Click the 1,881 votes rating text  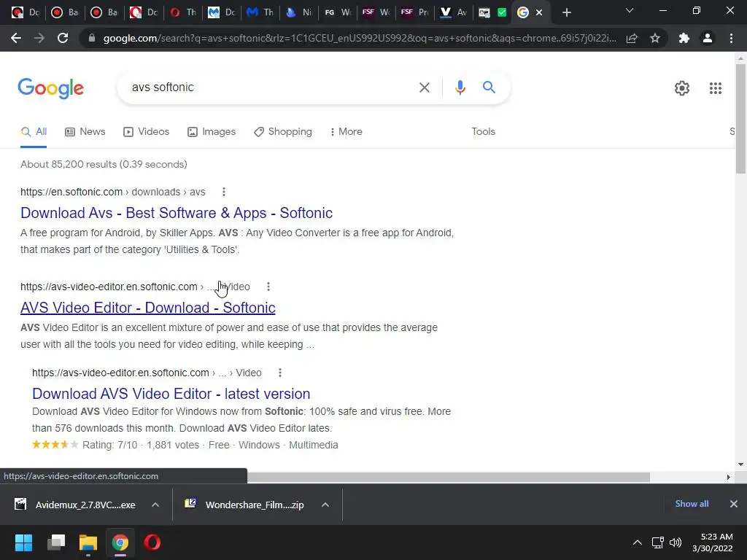point(173,445)
